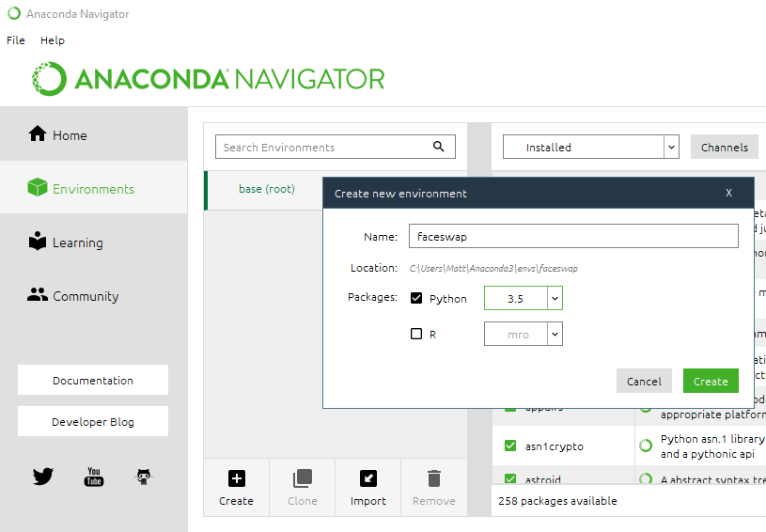766x532 pixels.
Task: Click the Location path text
Action: coord(493,268)
